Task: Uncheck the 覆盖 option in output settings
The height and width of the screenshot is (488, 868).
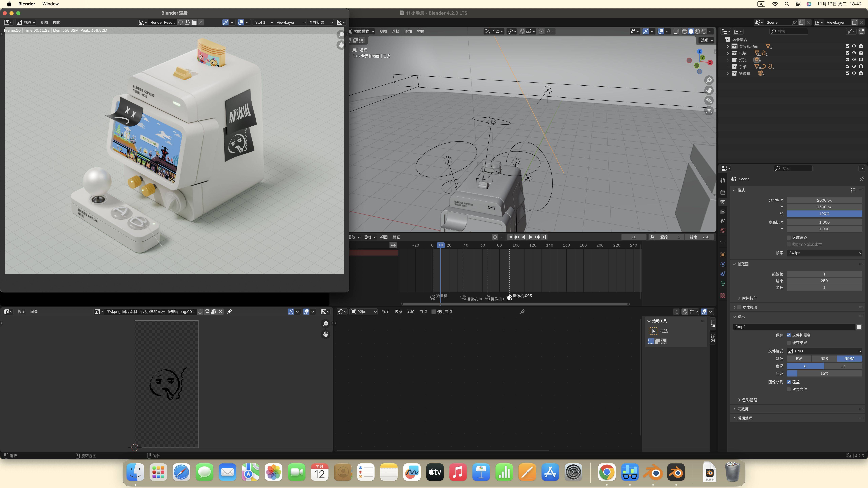Action: pyautogui.click(x=789, y=382)
